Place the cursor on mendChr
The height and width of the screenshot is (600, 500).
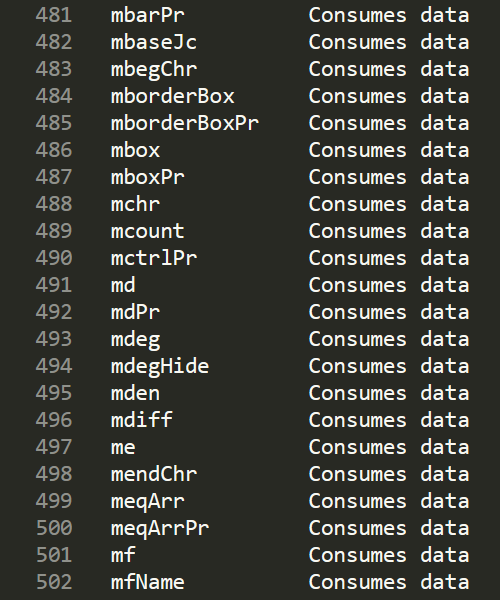pos(154,474)
